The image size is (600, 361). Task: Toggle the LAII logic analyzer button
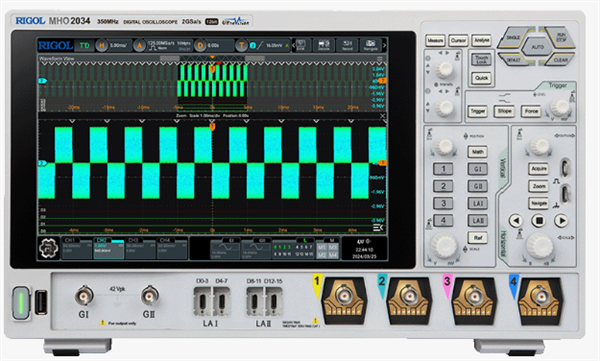pyautogui.click(x=478, y=221)
